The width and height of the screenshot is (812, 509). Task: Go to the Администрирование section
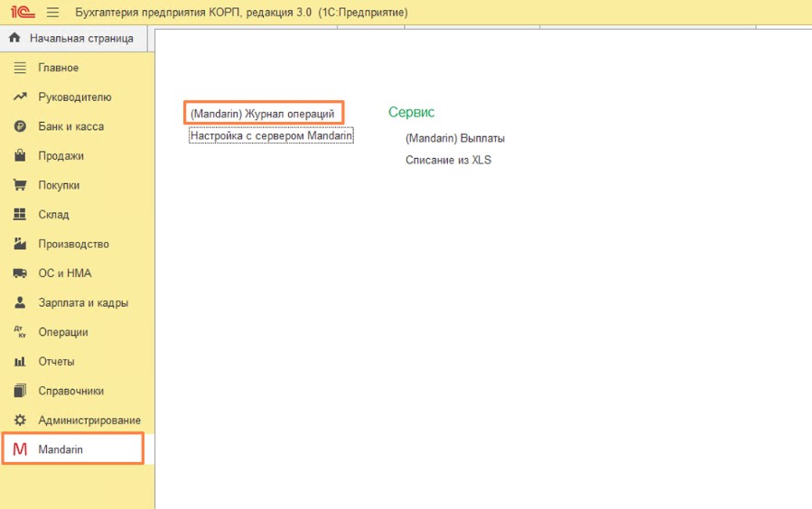[89, 421]
